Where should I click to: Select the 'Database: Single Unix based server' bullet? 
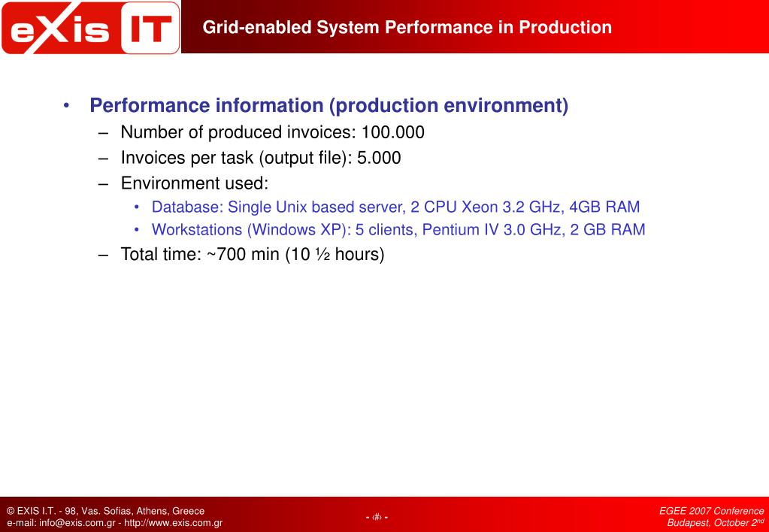tap(396, 207)
